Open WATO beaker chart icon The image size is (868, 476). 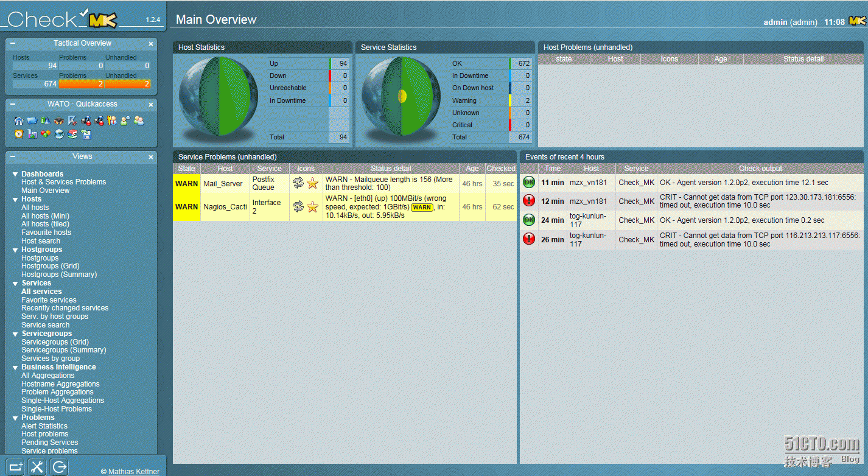32,134
